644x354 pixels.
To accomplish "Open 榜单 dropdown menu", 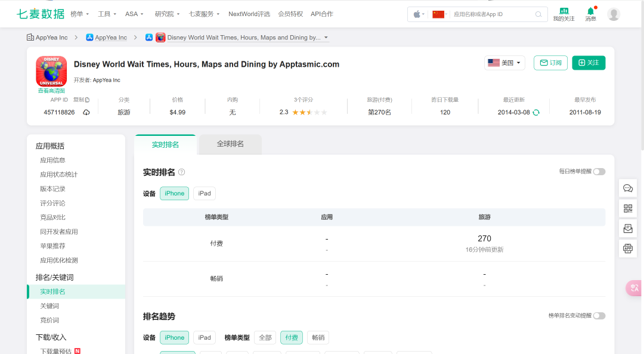I will click(80, 14).
